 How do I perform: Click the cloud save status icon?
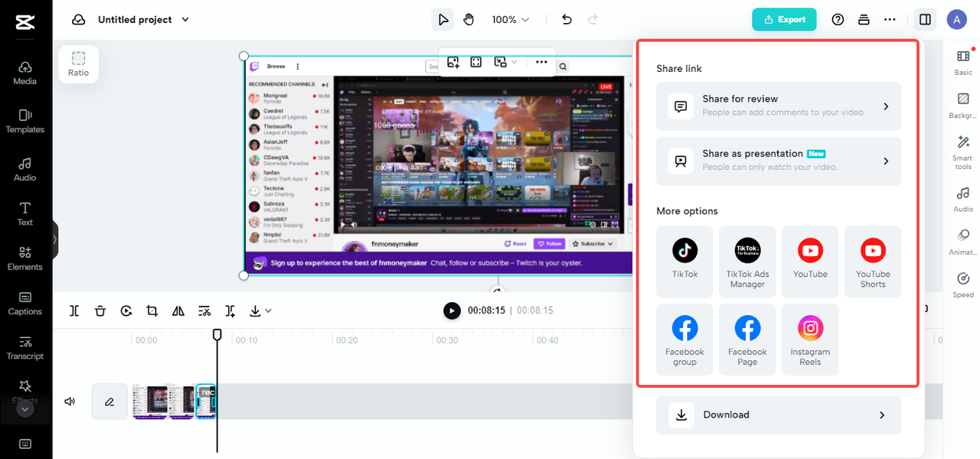click(x=78, y=20)
